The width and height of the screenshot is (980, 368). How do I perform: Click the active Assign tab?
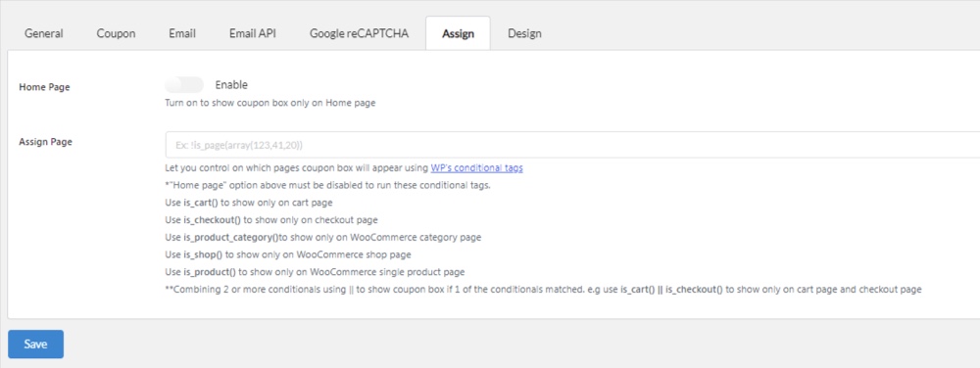click(458, 33)
